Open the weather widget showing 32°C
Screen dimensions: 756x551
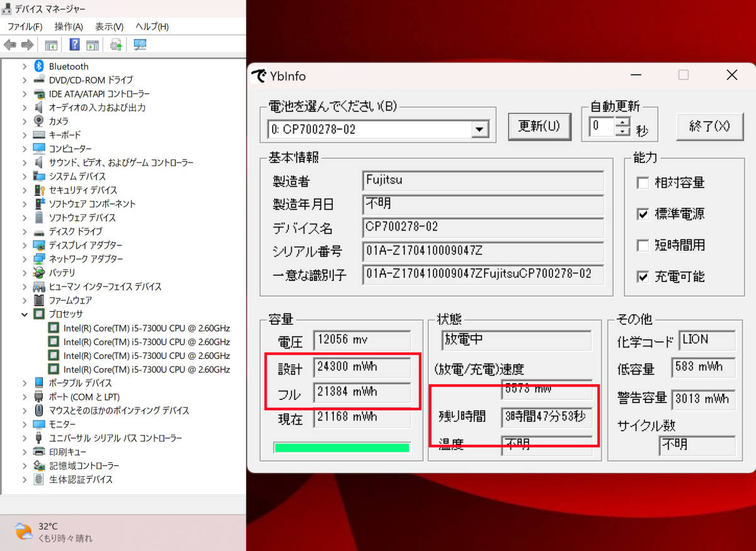(54, 532)
